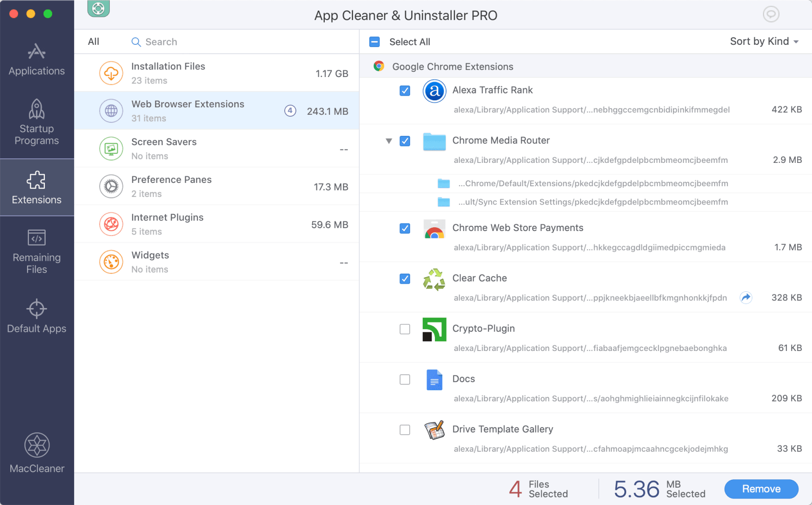Uncheck Chrome Media Router
Screen dimensions: 812x505
[x=405, y=141]
